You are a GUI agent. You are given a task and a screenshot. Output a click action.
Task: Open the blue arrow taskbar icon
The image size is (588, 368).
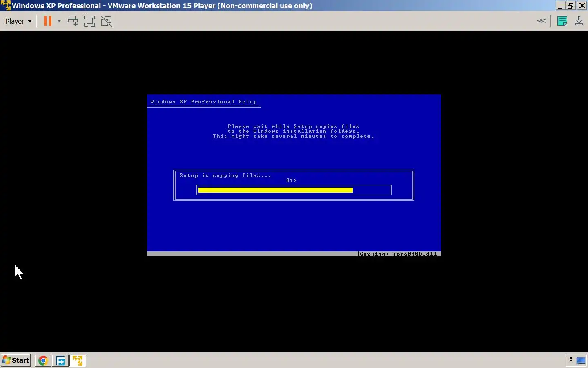tap(60, 361)
